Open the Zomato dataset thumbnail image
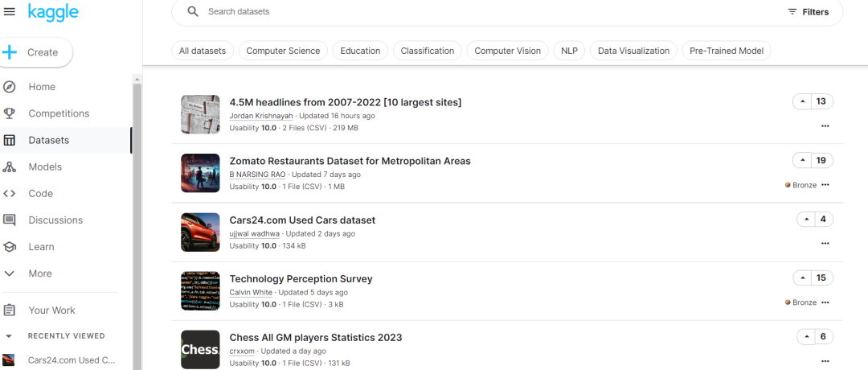 [x=200, y=173]
